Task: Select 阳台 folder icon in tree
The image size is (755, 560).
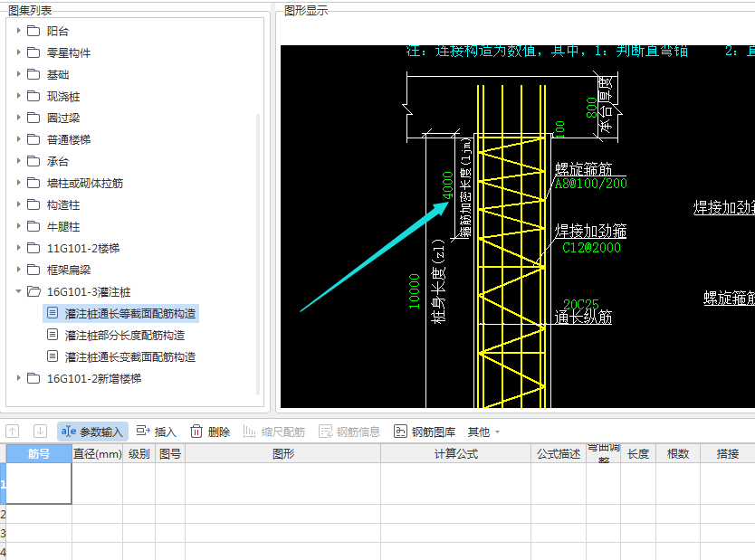Action: point(33,31)
